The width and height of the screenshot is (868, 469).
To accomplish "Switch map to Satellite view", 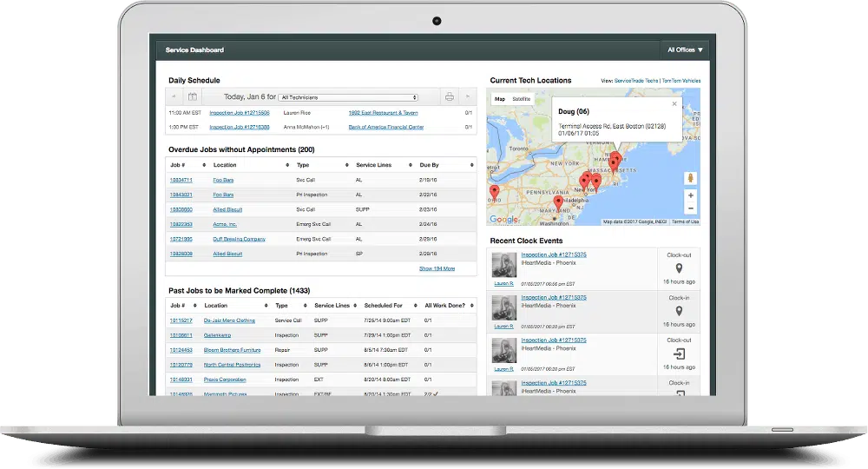I will [522, 99].
